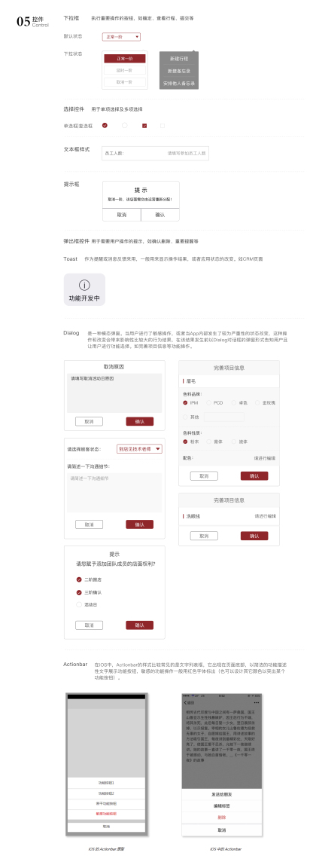Open the three-dot more menu in iOS mockup
This screenshot has width=316, height=868.
tap(257, 702)
